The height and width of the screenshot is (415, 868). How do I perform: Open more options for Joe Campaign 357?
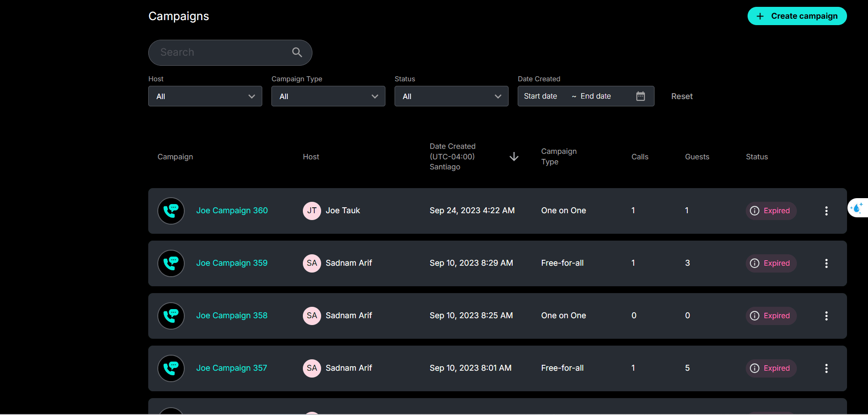826,368
